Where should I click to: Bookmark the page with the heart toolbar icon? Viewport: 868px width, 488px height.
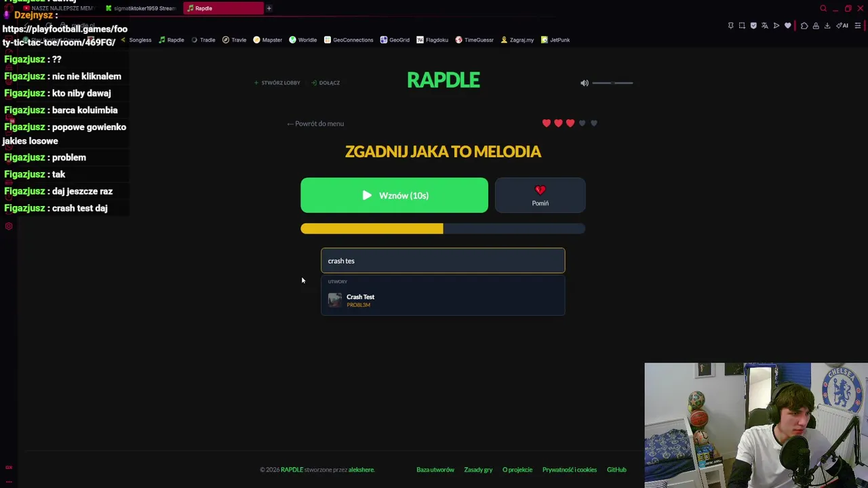coord(788,26)
